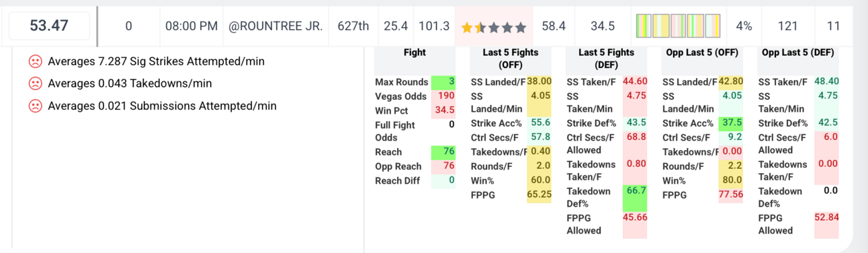Click the fifth gray star rating
868x253 pixels.
pos(520,27)
